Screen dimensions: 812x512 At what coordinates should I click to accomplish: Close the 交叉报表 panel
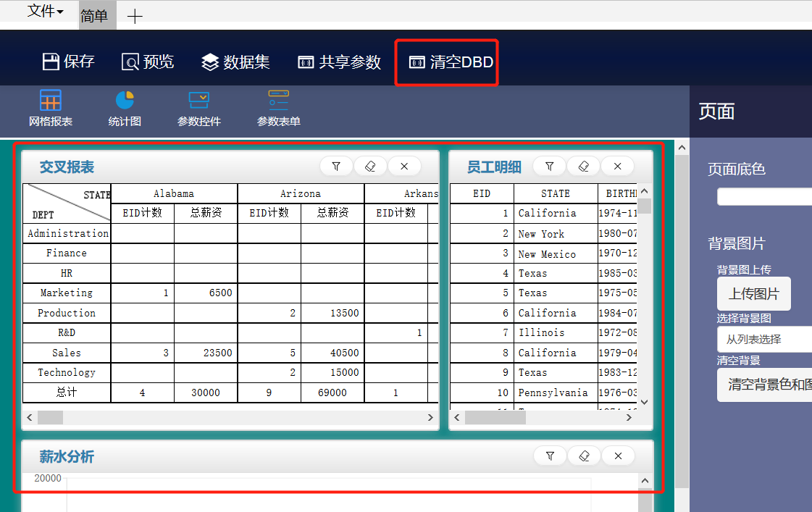404,167
